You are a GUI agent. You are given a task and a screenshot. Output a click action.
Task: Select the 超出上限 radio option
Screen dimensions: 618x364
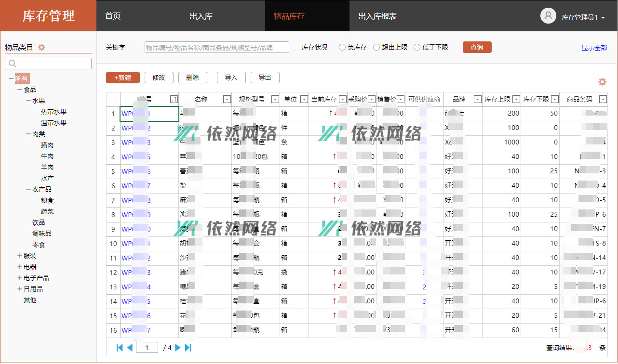376,47
